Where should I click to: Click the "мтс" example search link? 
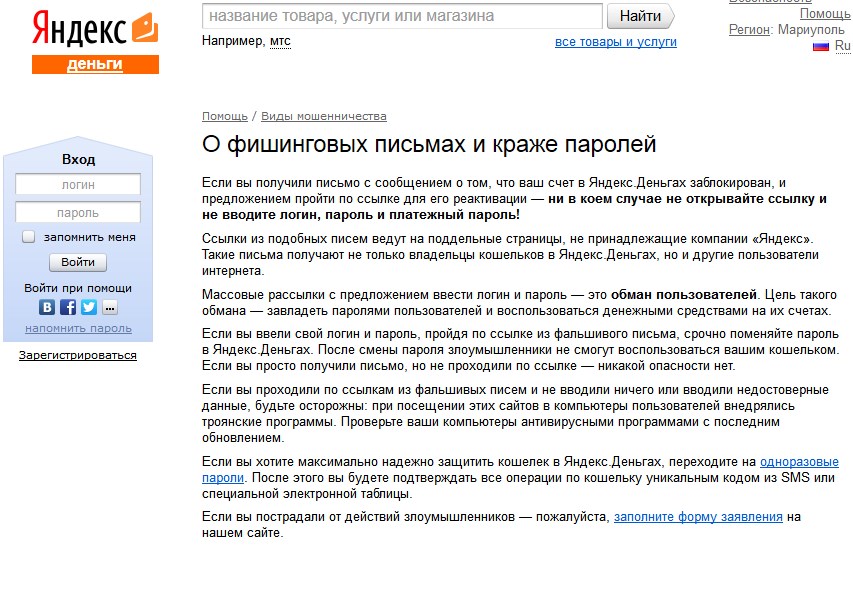tap(280, 41)
